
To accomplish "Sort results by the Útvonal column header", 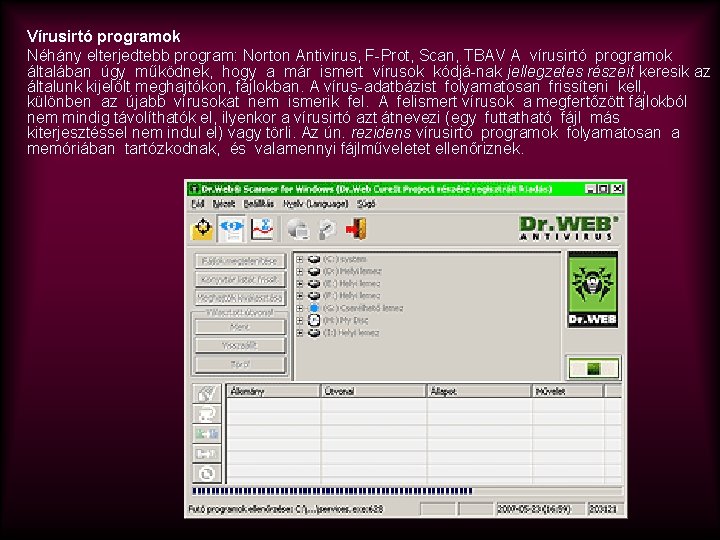I will 373,391.
